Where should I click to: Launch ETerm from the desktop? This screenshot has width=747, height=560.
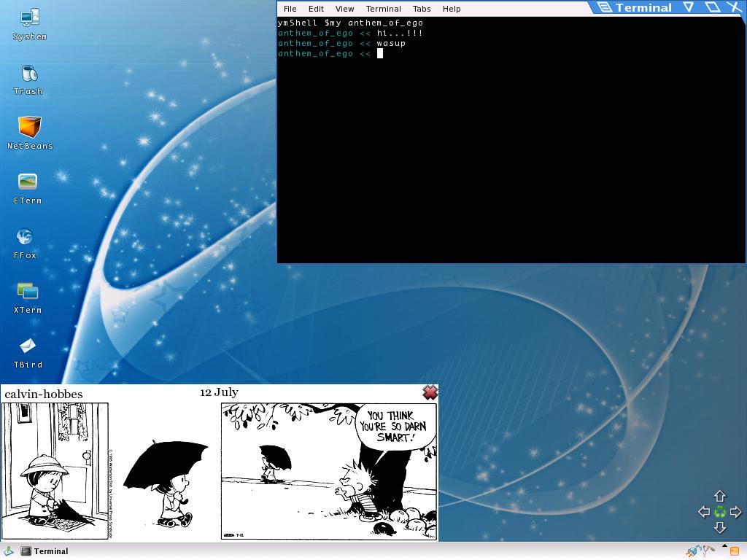tap(28, 189)
